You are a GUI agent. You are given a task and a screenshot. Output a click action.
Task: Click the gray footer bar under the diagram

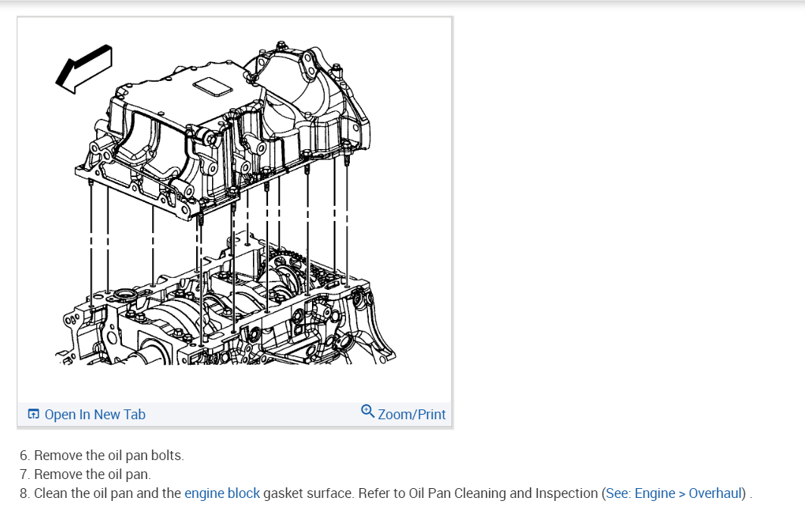tap(235, 414)
